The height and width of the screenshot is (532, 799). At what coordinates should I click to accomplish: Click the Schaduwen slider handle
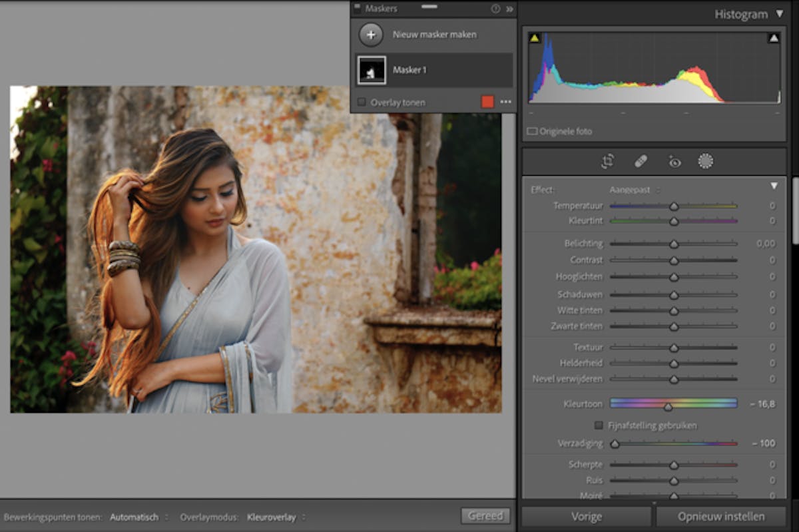coord(674,294)
